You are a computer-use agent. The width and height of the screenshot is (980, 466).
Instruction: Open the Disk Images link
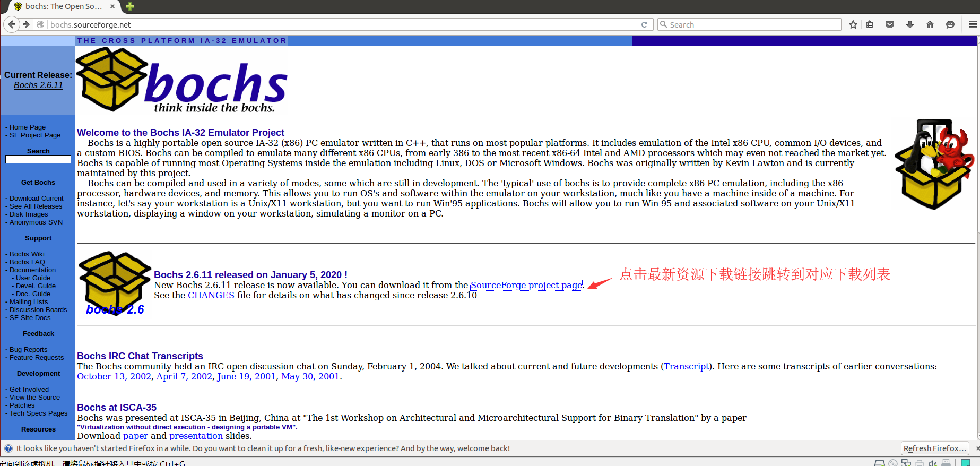point(29,214)
